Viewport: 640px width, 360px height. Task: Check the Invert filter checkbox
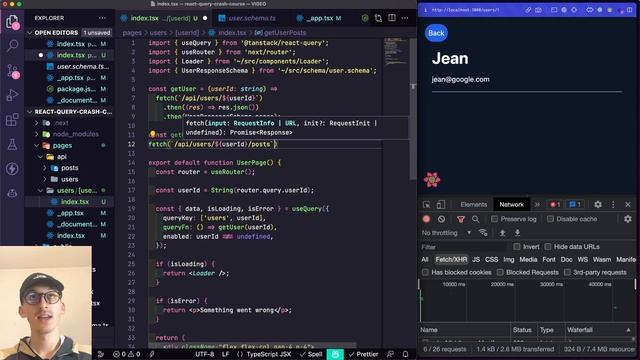pyautogui.click(x=517, y=247)
